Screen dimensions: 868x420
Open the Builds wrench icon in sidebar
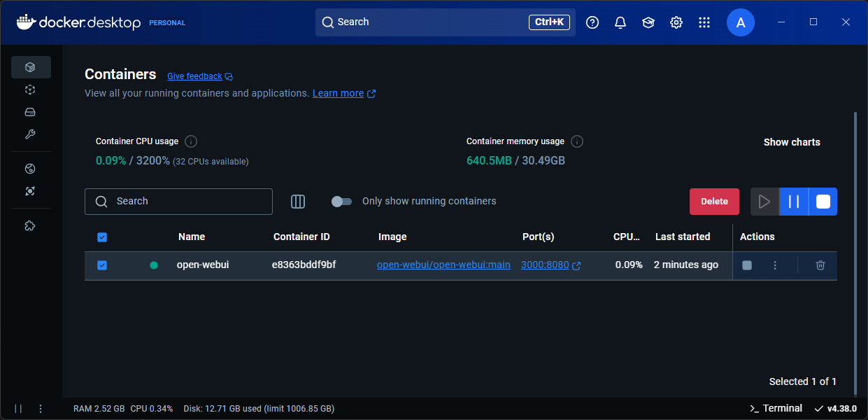tap(30, 134)
